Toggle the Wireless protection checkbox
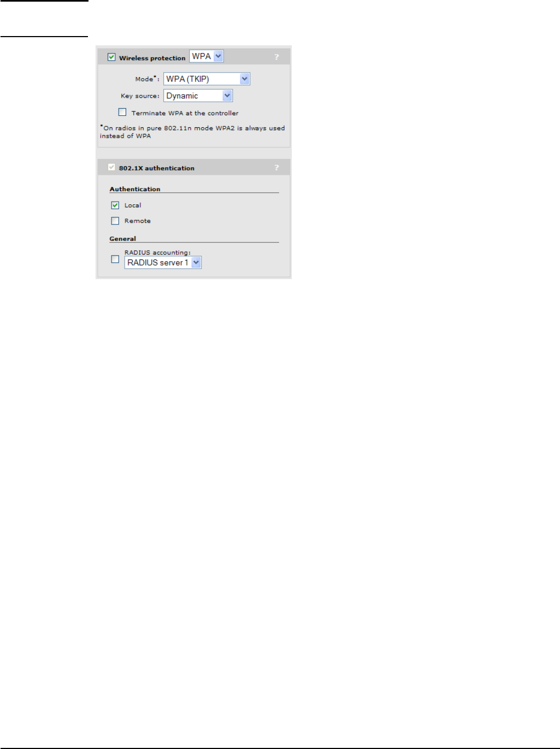The width and height of the screenshot is (560, 749). [x=111, y=57]
